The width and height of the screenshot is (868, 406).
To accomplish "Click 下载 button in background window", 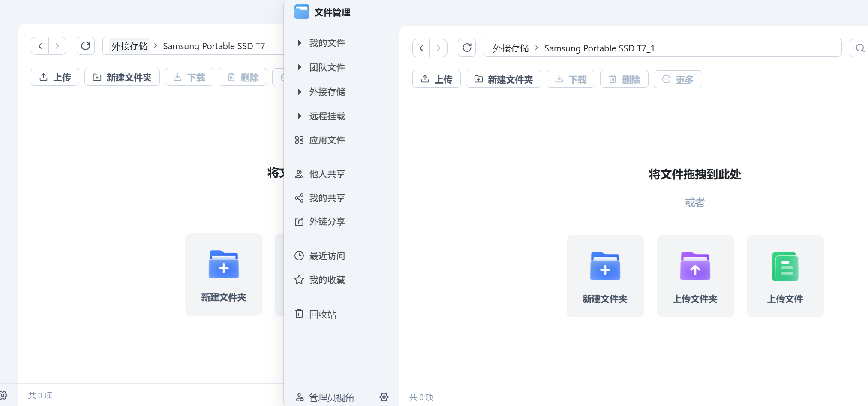I will [x=189, y=77].
